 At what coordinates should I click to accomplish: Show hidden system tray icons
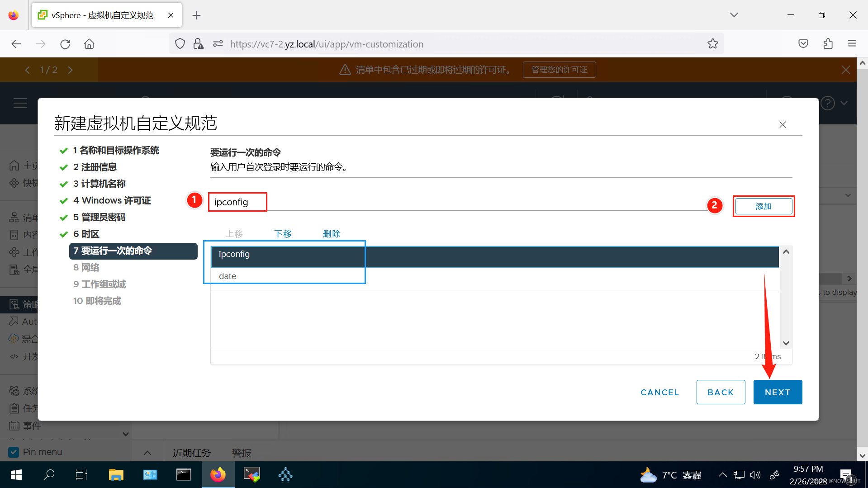tap(722, 475)
